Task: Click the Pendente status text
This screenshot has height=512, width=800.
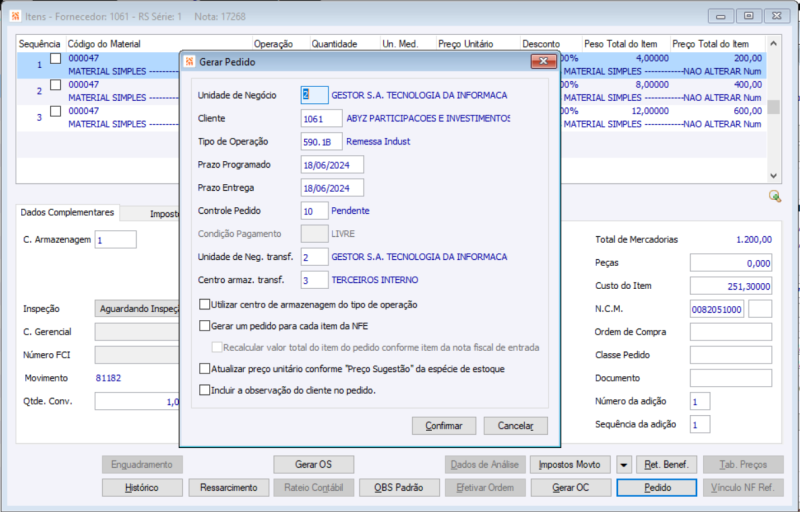Action: coord(350,211)
